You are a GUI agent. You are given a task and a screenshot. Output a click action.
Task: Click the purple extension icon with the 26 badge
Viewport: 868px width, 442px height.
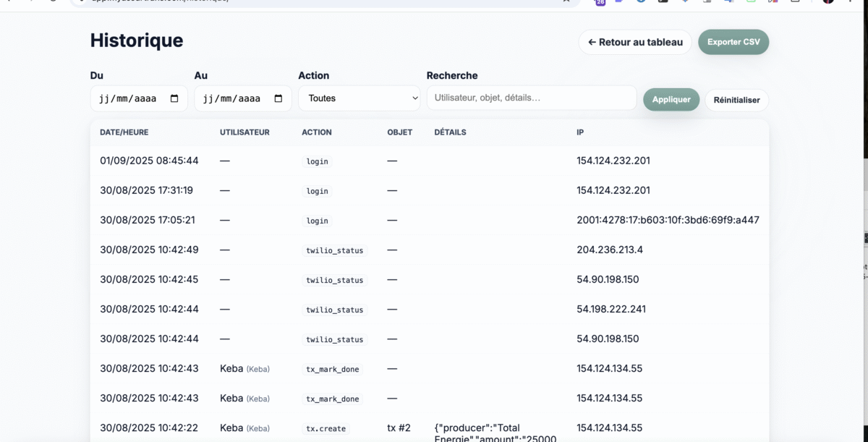coord(600,2)
